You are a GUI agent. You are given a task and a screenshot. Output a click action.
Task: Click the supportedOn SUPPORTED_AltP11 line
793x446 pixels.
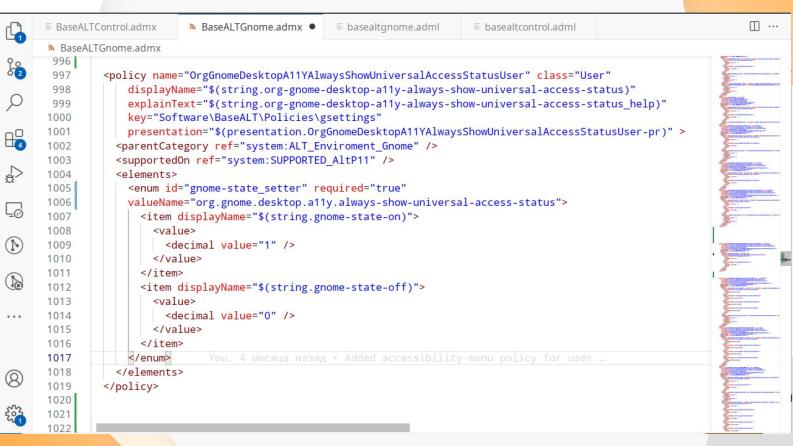254,160
